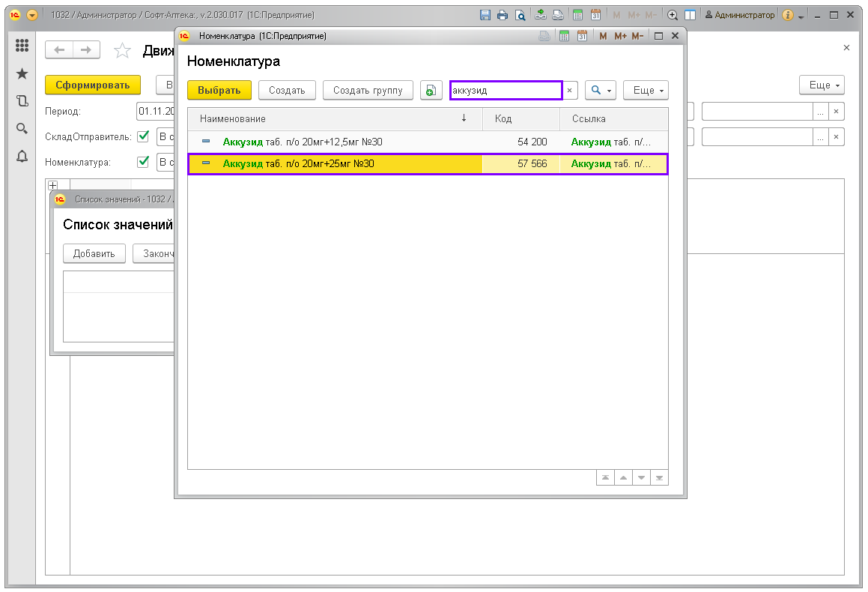Expand the search options dropdown
Image resolution: width=868 pixels, height=592 pixels.
coord(600,91)
